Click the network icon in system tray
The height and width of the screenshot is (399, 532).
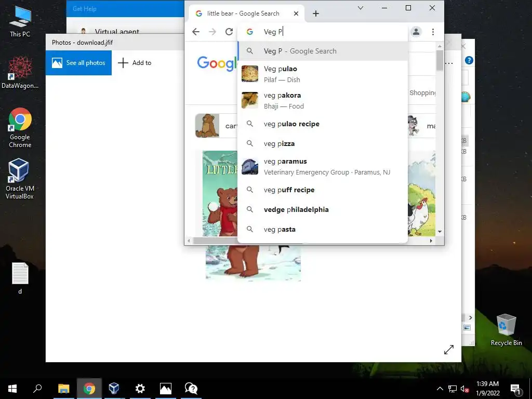pos(453,389)
